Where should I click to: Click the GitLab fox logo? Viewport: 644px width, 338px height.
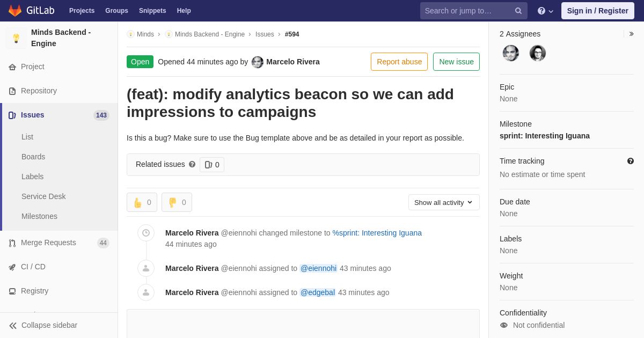[15, 11]
